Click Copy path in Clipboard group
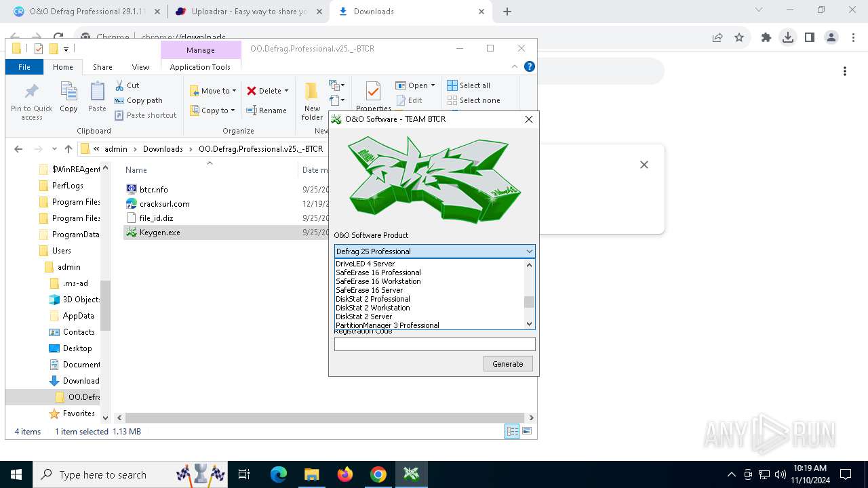 pyautogui.click(x=138, y=100)
